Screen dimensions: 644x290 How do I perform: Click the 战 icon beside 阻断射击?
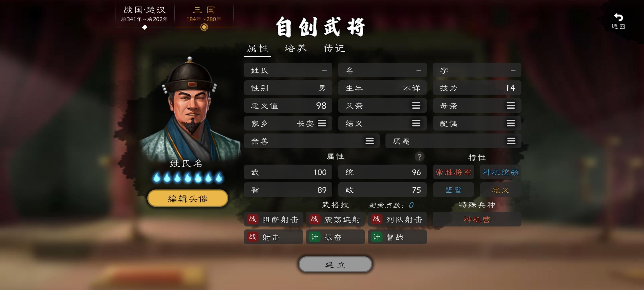click(x=253, y=219)
